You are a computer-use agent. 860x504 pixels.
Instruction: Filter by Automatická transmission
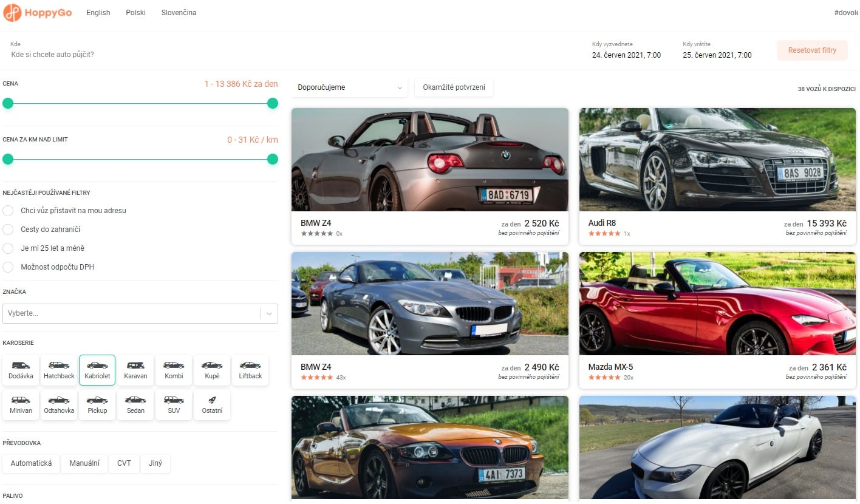coord(31,463)
